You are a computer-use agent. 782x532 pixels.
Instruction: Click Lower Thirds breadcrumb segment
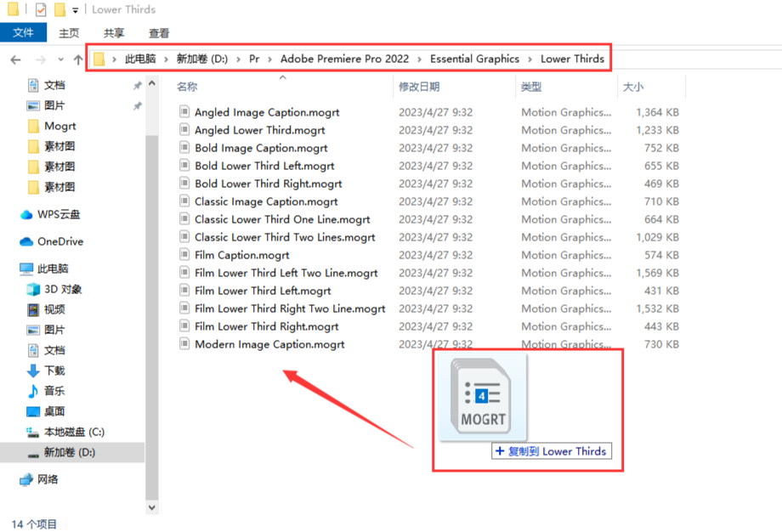pos(572,59)
